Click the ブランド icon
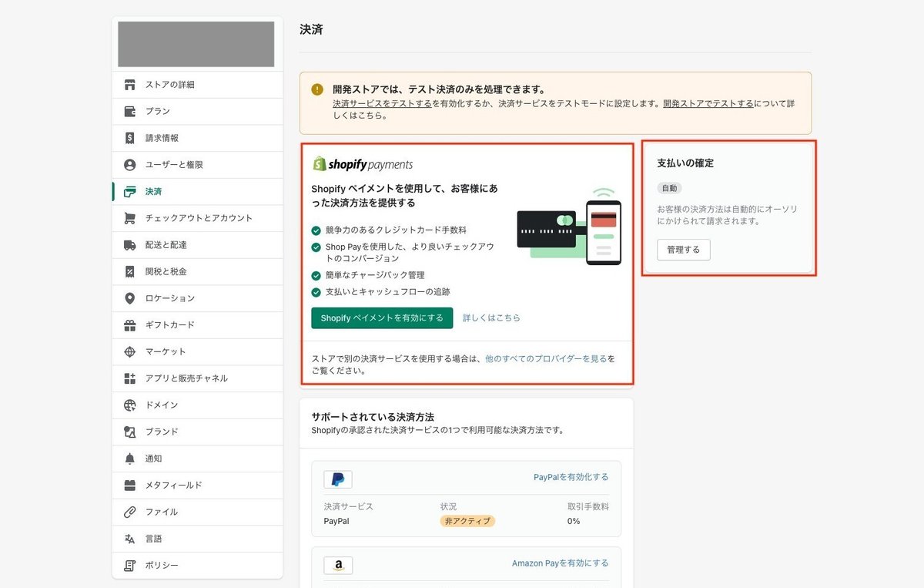The height and width of the screenshot is (588, 924). 129,432
